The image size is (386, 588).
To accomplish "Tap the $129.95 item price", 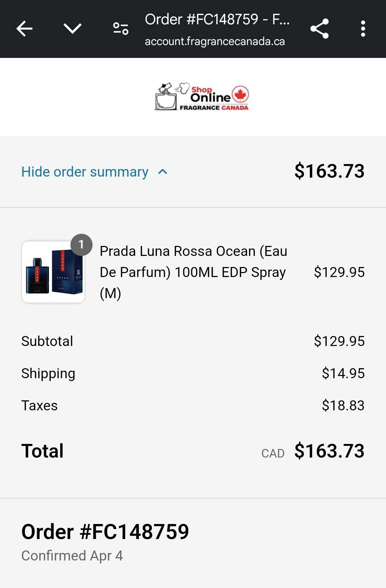I will tap(339, 272).
